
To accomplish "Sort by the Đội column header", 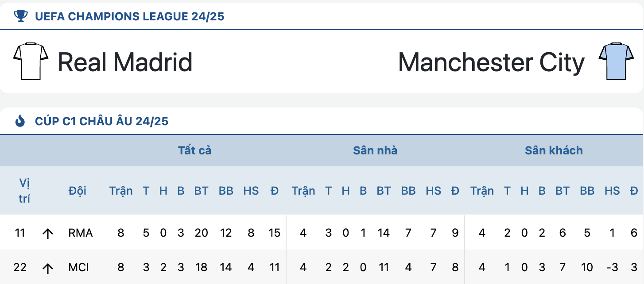I will 78,191.
